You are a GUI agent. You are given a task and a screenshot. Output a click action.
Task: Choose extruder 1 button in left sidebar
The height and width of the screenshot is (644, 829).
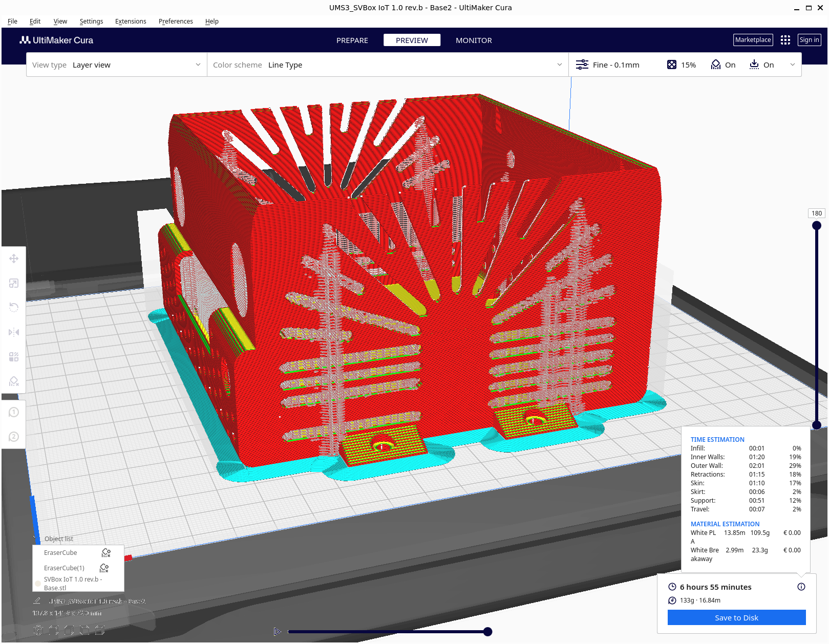click(x=14, y=412)
